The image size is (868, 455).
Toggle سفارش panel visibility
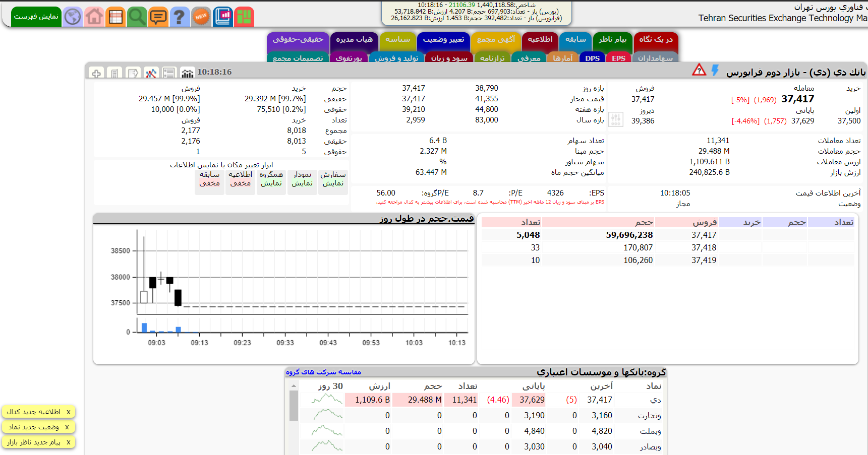coord(333,179)
